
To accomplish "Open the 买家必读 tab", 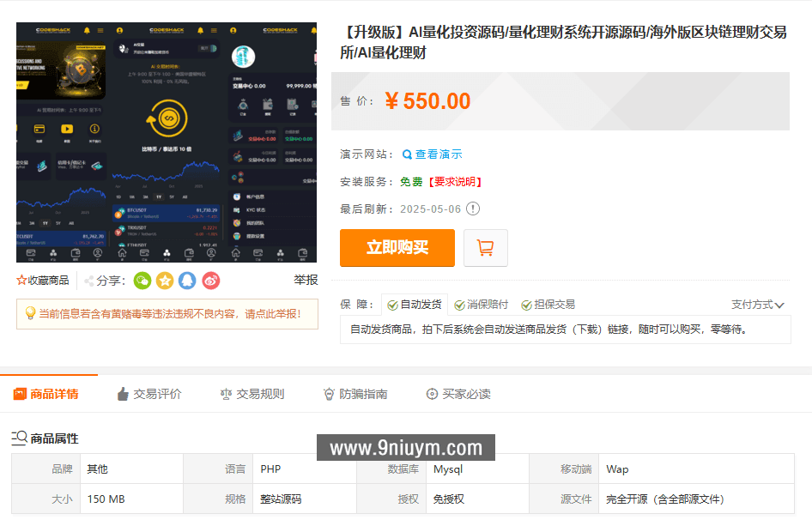I will 458,394.
